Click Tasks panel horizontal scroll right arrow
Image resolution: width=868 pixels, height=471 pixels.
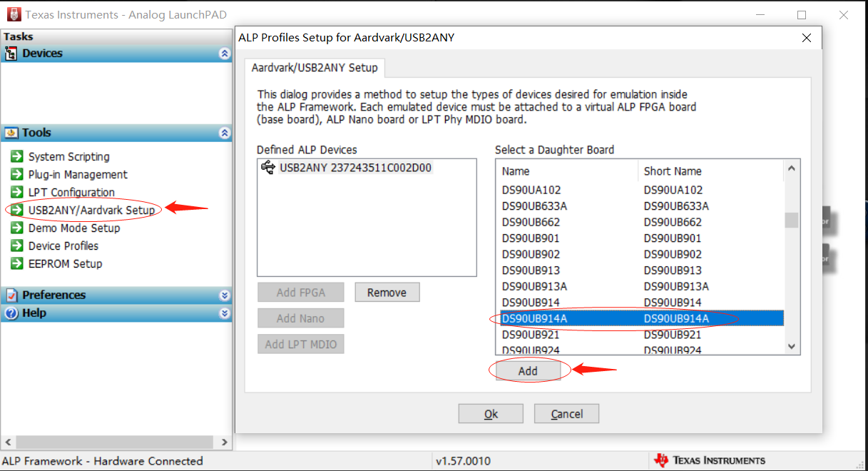pos(224,442)
